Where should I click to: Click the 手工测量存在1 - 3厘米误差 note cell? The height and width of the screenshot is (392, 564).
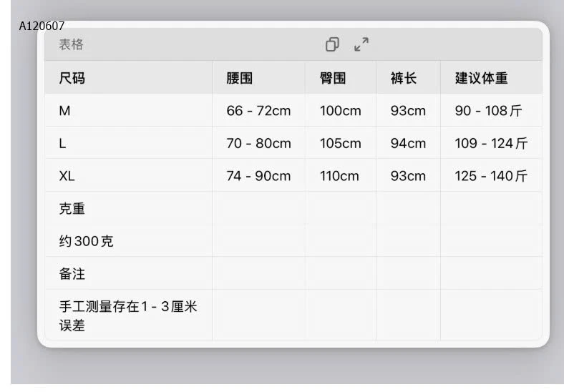127,315
